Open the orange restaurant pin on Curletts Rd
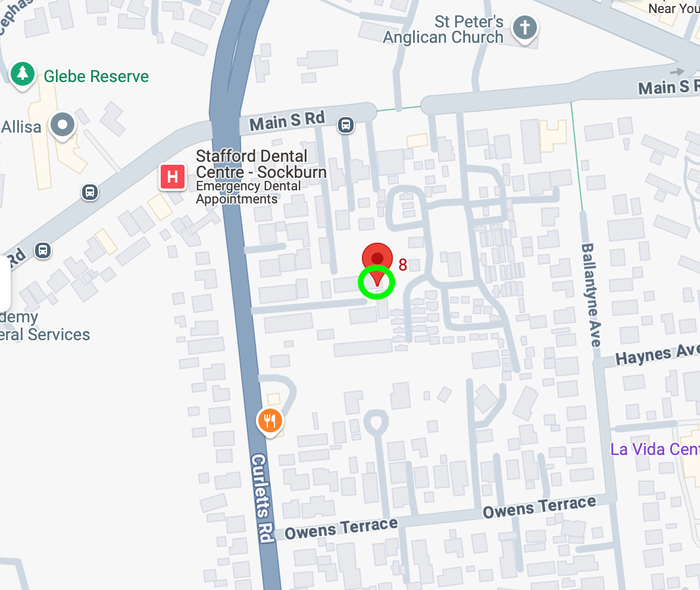This screenshot has width=700, height=590. pos(270,422)
